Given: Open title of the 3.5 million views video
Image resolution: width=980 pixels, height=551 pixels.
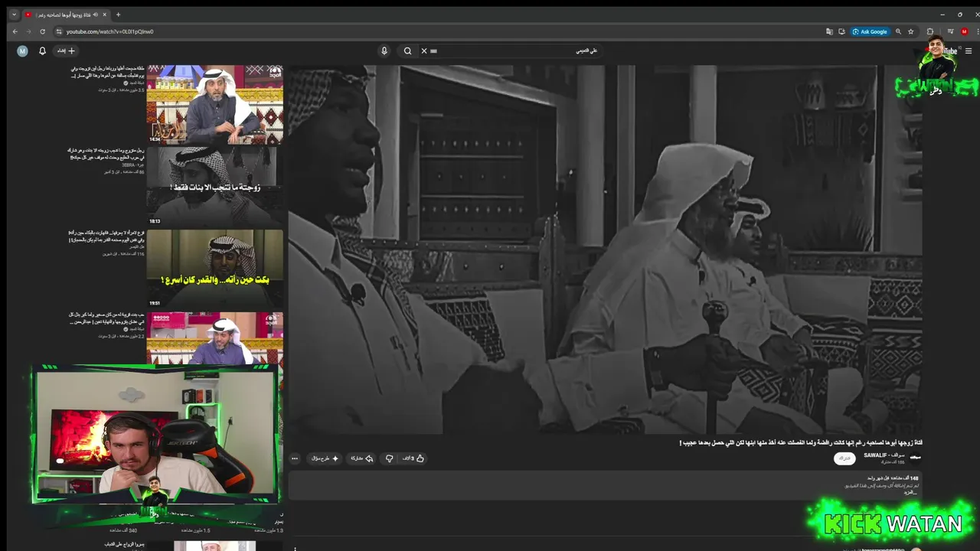Looking at the screenshot, I should pyautogui.click(x=107, y=72).
